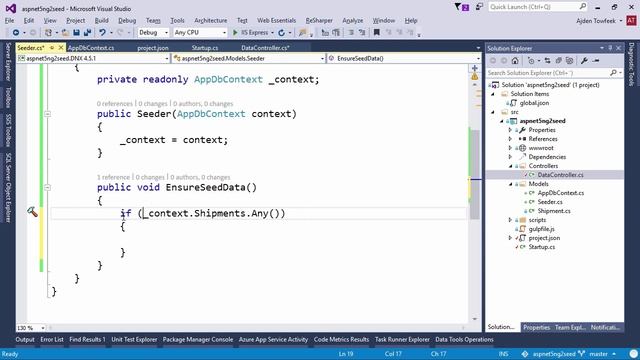The width and height of the screenshot is (640, 360).
Task: Click the Browser Refresh icon
Action: click(282, 33)
